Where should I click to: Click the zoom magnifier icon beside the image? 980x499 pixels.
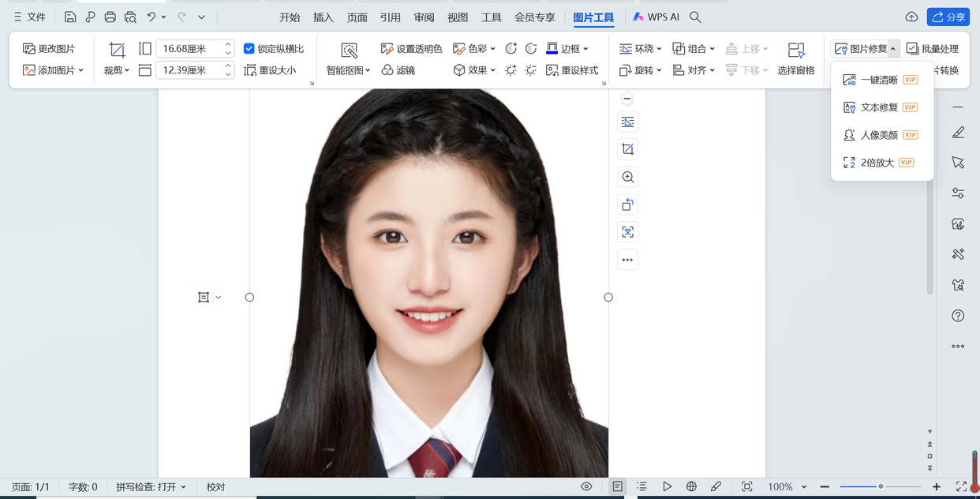(627, 177)
